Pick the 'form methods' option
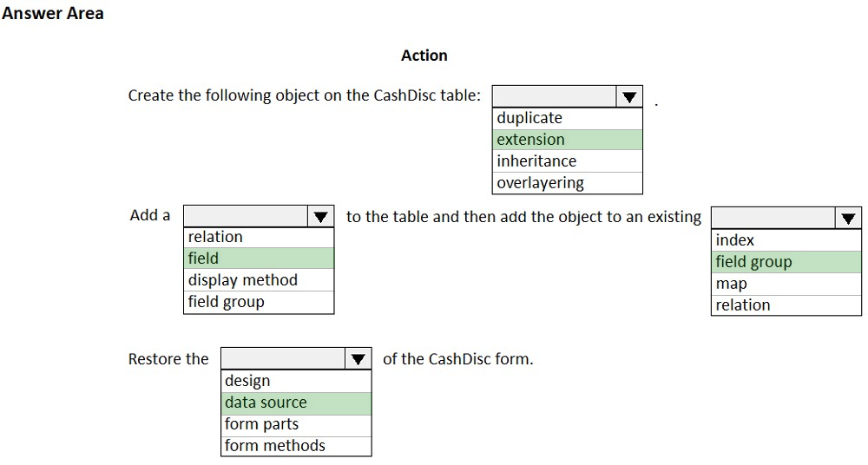This screenshot has height=465, width=868. pos(296,446)
